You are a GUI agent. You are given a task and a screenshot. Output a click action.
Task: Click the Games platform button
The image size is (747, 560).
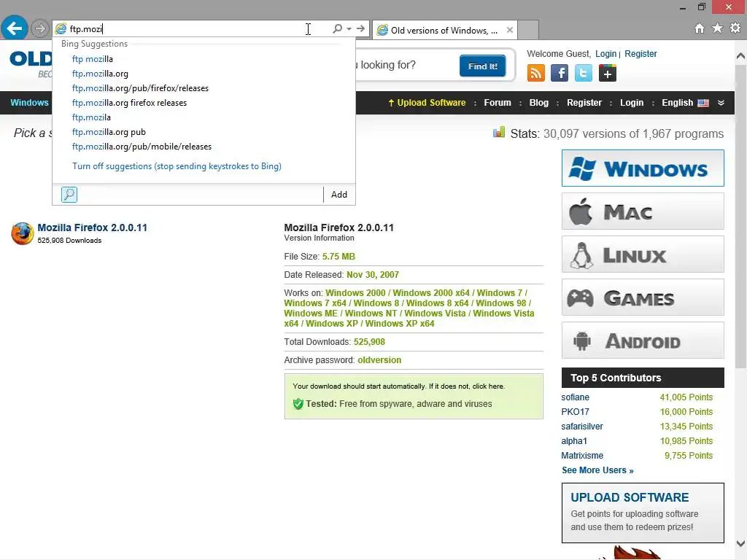[643, 297]
